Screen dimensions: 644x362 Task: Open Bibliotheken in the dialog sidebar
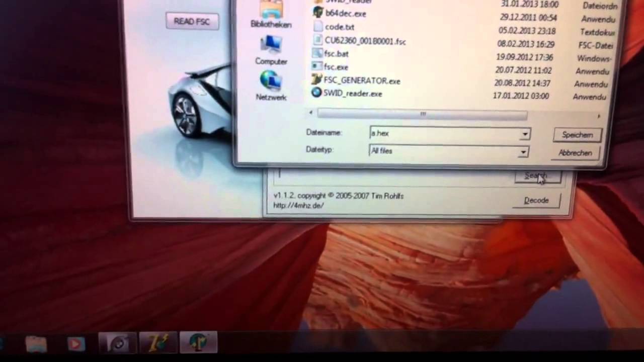(271, 14)
